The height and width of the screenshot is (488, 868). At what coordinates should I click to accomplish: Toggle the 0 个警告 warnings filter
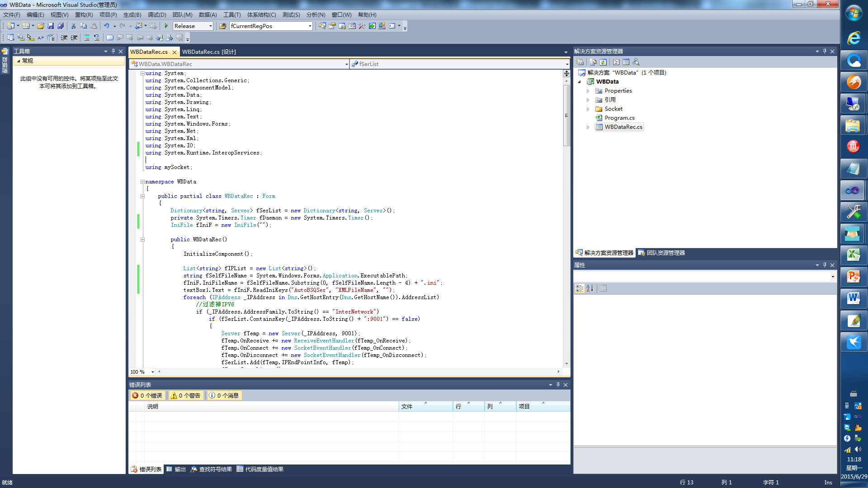pyautogui.click(x=186, y=396)
